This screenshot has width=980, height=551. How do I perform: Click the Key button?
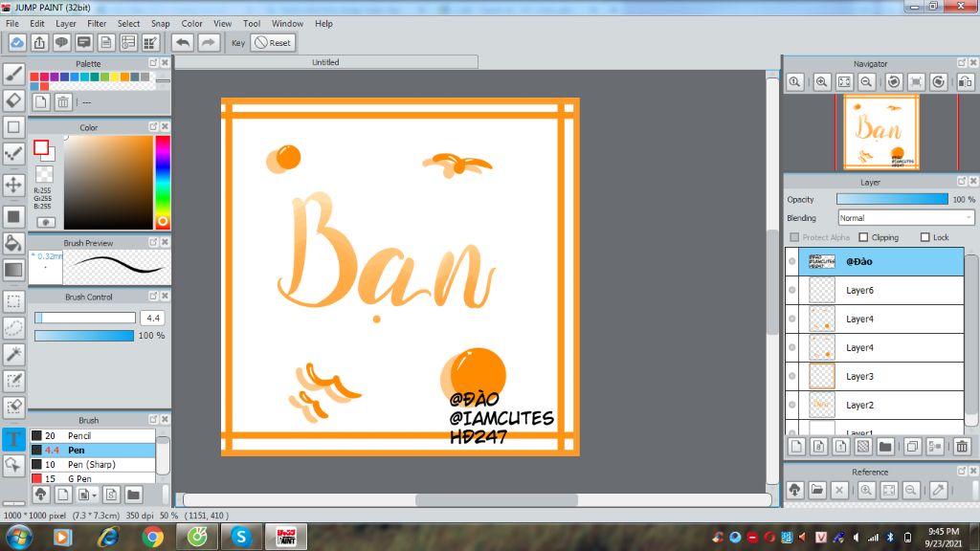[x=238, y=43]
